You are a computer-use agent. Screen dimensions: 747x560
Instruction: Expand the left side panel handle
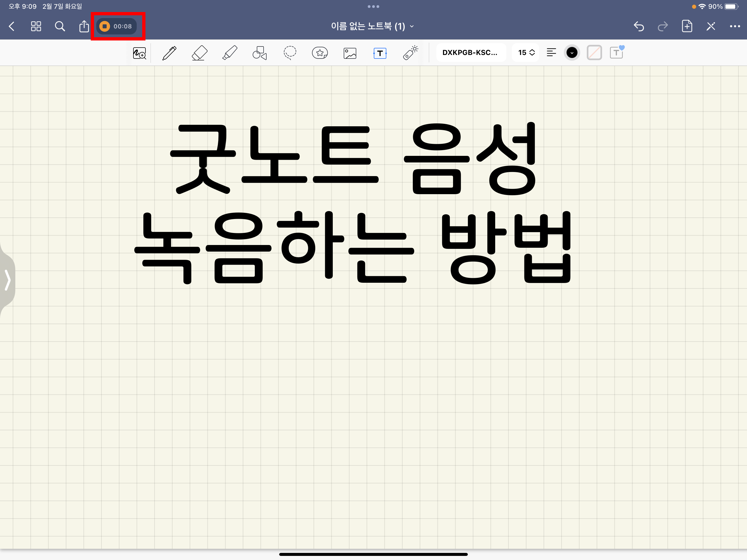[7, 280]
